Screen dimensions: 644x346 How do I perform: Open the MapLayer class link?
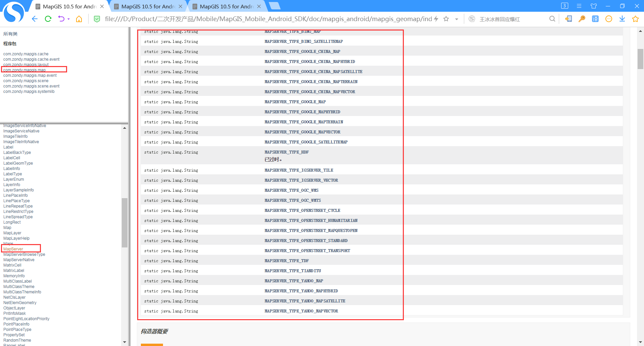12,233
